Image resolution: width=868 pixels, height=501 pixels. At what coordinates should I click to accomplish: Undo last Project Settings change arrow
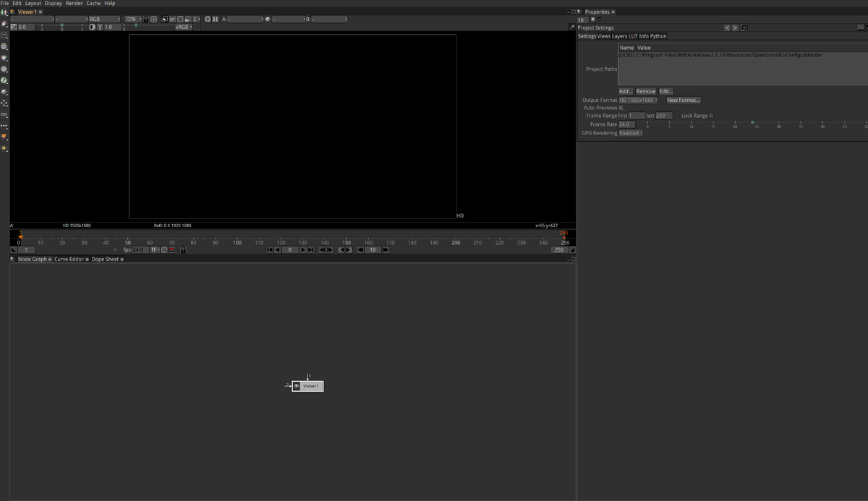pos(727,27)
